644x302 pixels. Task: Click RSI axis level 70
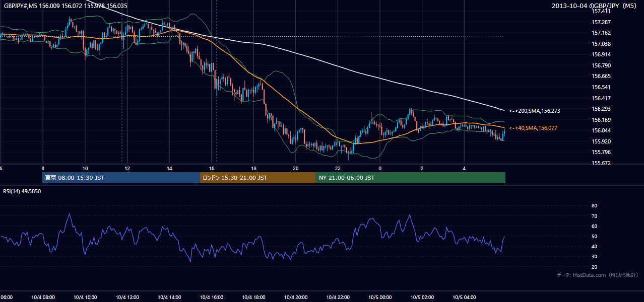coord(594,216)
